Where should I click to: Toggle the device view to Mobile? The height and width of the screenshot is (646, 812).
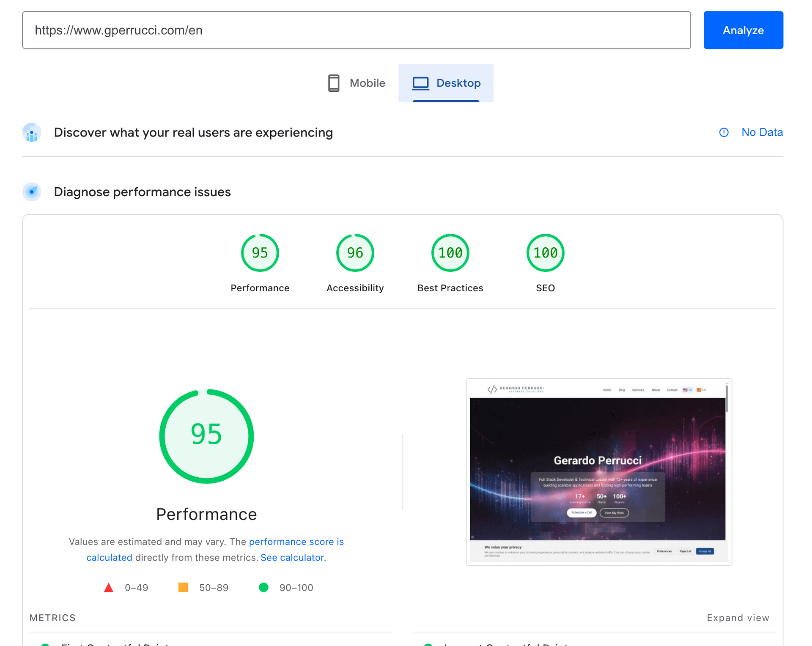(x=356, y=83)
